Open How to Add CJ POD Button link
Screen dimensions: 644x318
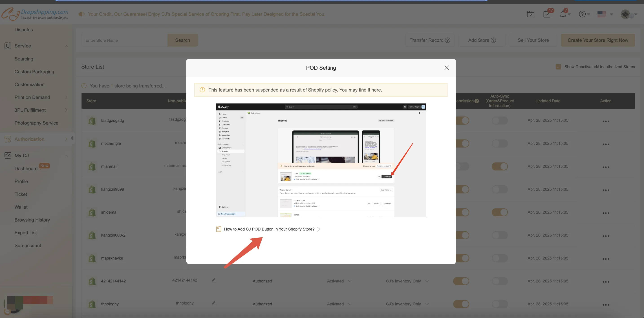269,229
